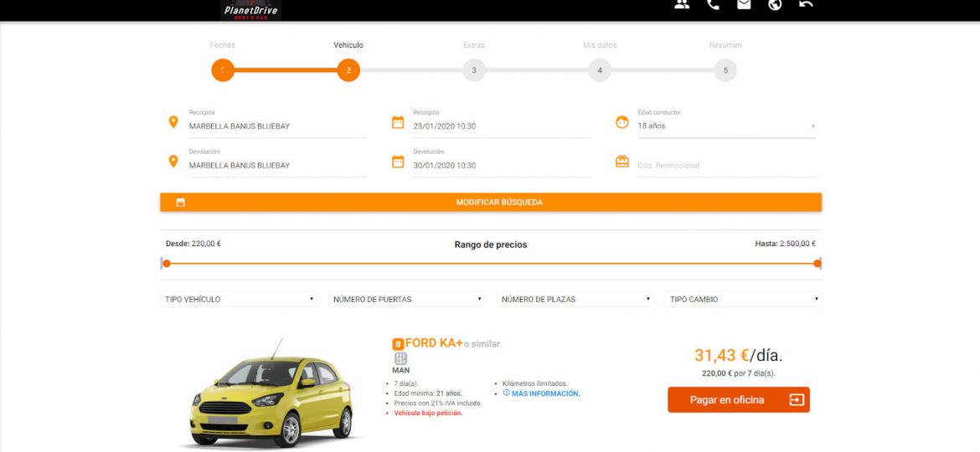Click the Hasta: 2.500,00 € label
Image resolution: width=980 pixels, height=452 pixels.
pos(785,244)
